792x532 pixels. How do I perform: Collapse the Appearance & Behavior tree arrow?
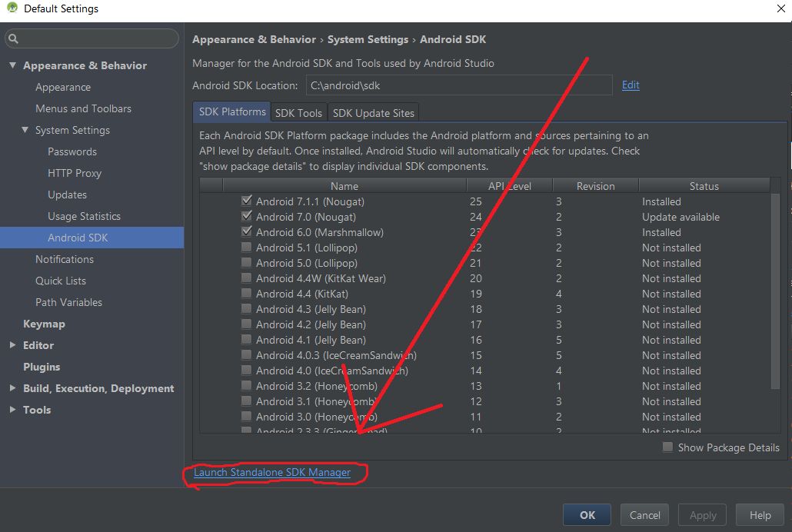tap(12, 65)
